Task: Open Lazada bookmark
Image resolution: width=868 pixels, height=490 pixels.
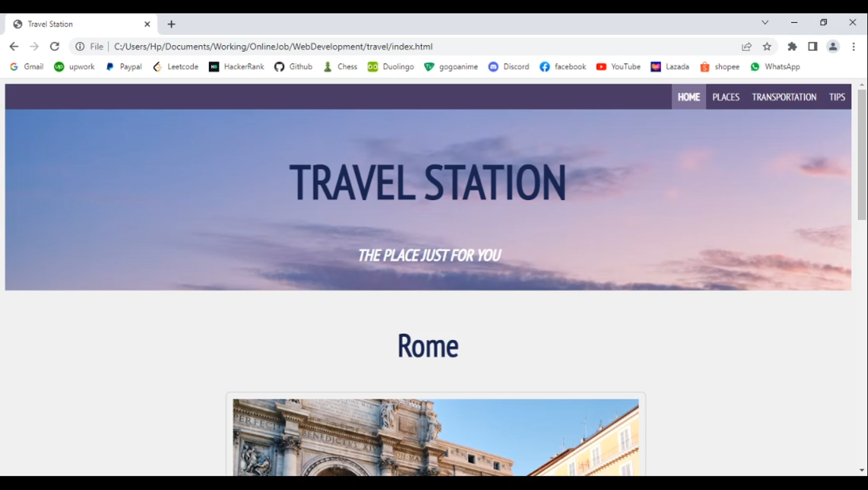Action: (670, 67)
